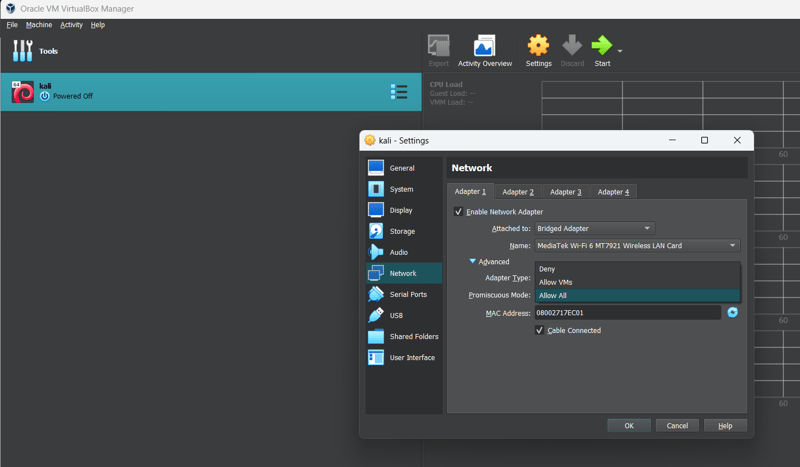Open the User Interface settings category

[404, 358]
